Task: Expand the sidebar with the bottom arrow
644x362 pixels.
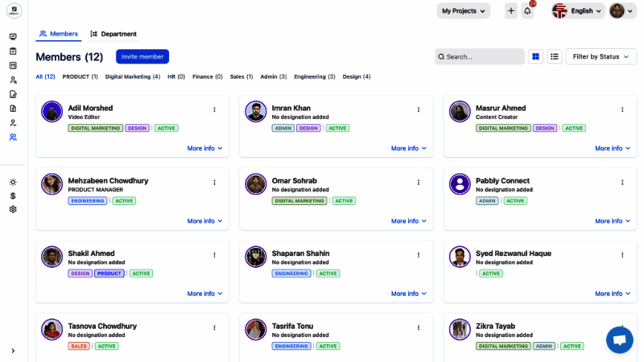Action: pos(13,351)
